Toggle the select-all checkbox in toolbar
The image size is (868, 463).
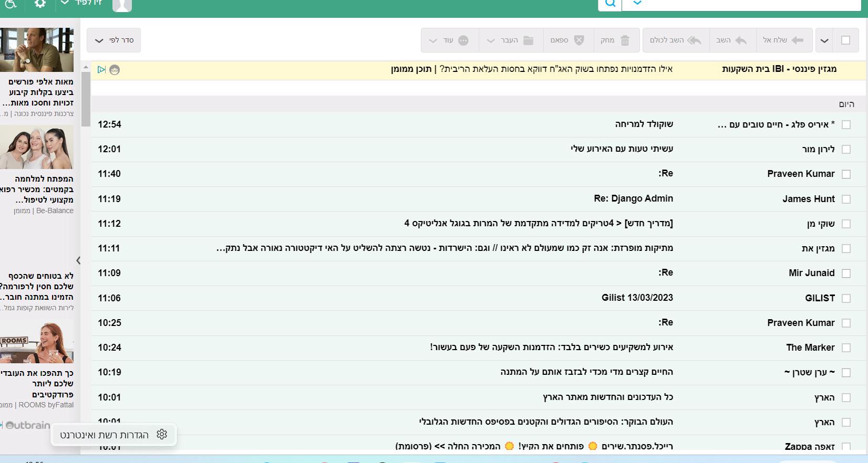[845, 40]
